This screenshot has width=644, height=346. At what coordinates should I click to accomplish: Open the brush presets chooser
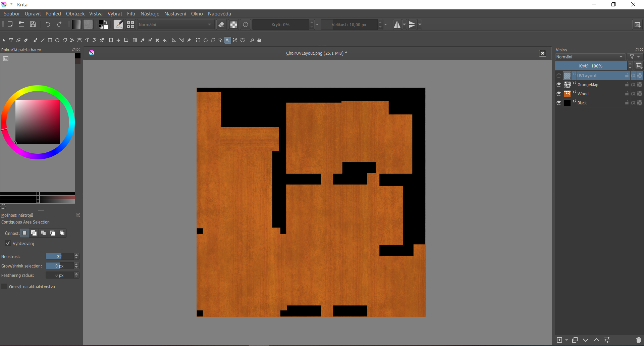click(130, 24)
